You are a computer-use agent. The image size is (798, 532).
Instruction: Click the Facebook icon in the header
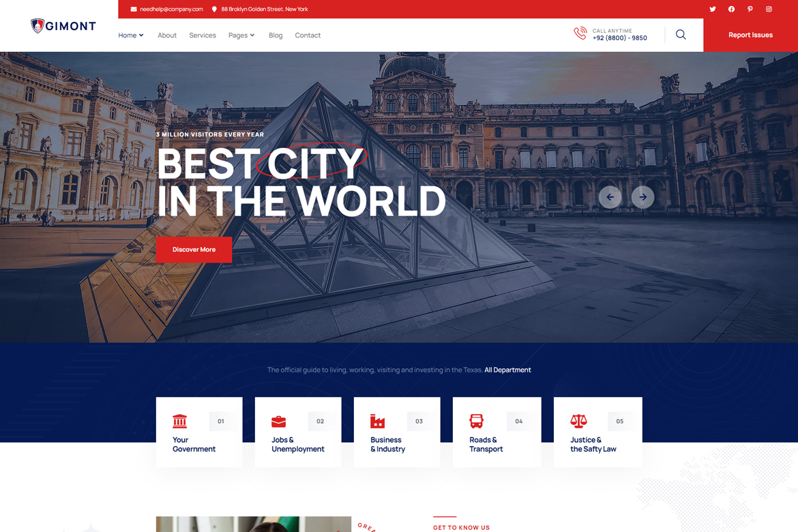[730, 9]
